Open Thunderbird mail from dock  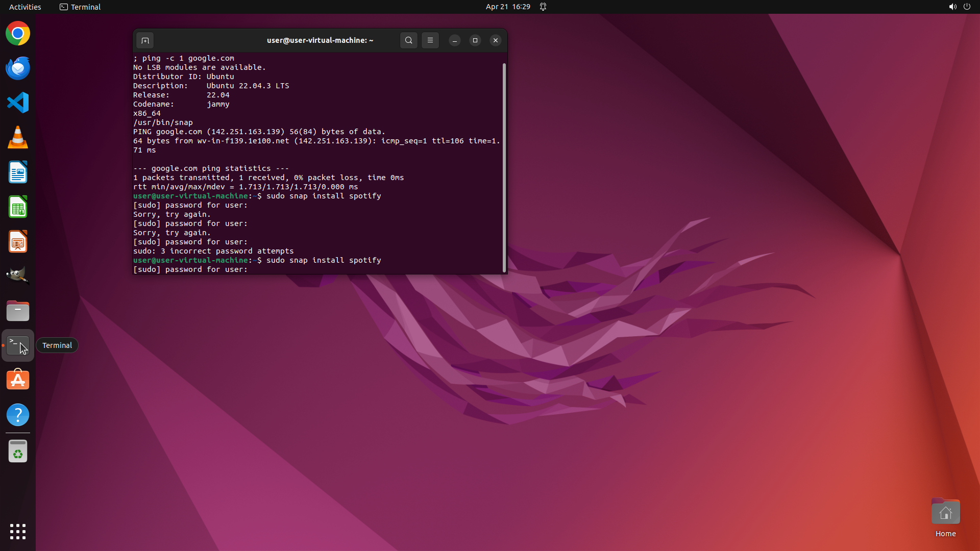18,68
